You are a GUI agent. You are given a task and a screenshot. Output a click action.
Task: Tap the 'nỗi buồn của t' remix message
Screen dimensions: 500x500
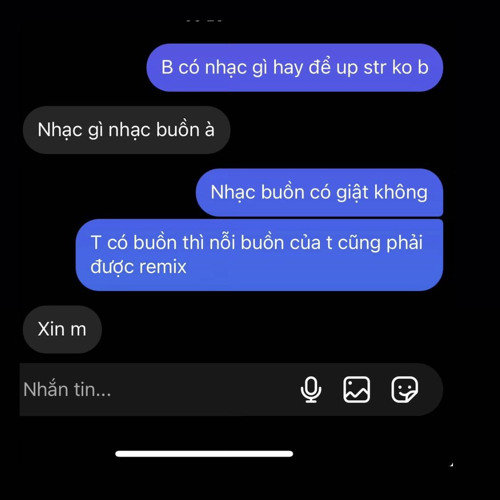coord(259,255)
